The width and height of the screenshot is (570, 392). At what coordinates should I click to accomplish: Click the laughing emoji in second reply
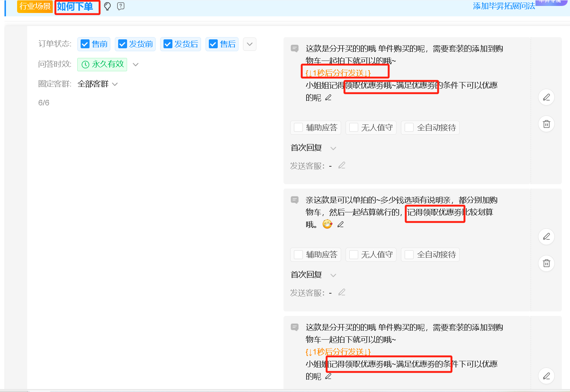pyautogui.click(x=327, y=224)
